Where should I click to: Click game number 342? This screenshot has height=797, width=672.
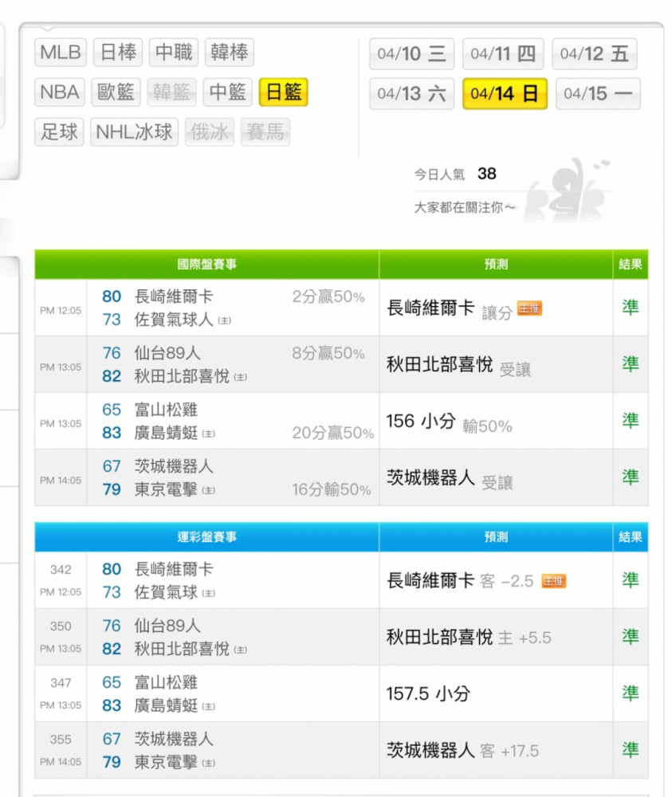[61, 570]
